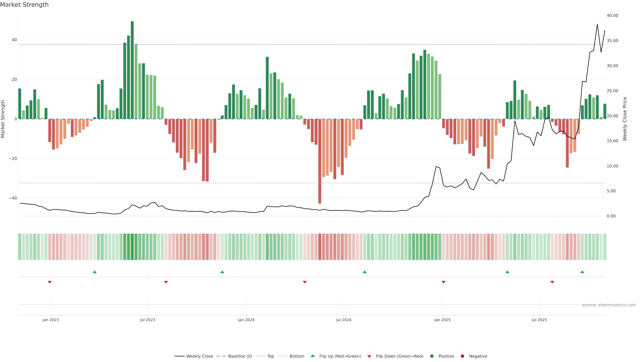This screenshot has width=644, height=362.
Task: Click the Flip Up green triangle legend icon
Action: (x=312, y=356)
